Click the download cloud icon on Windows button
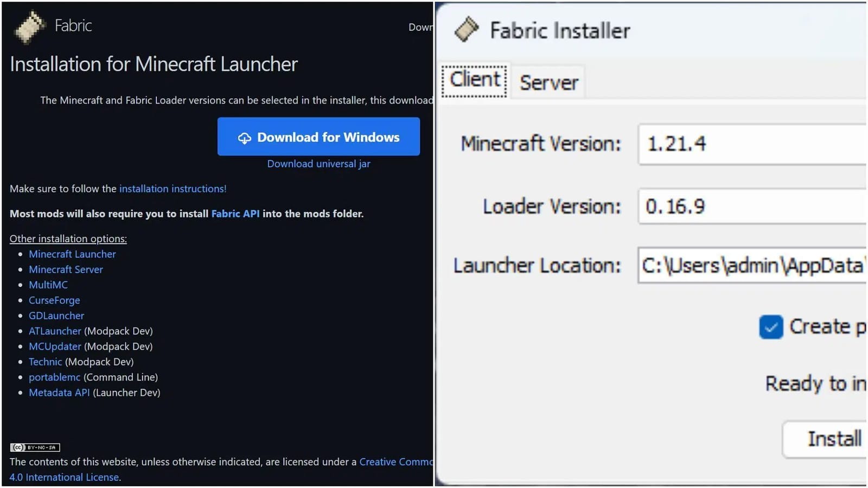This screenshot has height=488, width=868. (x=246, y=137)
